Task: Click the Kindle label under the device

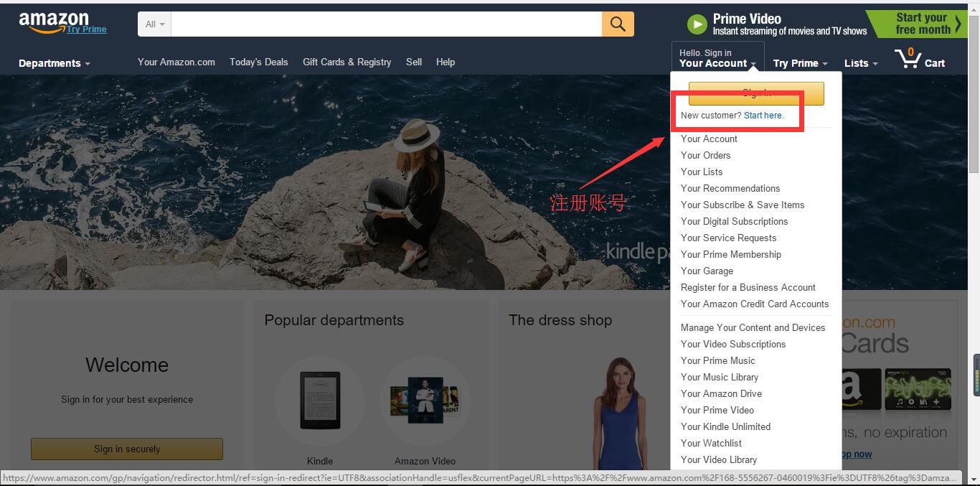Action: (x=320, y=461)
